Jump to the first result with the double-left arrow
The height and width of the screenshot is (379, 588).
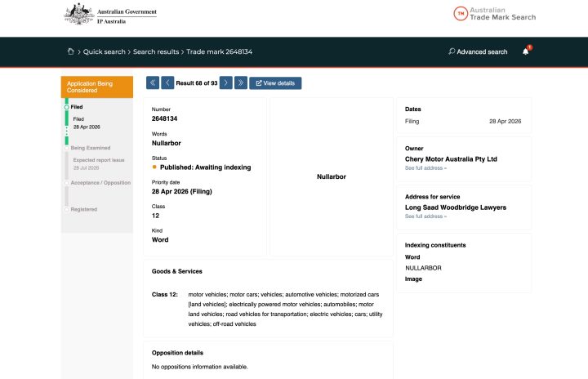point(153,83)
